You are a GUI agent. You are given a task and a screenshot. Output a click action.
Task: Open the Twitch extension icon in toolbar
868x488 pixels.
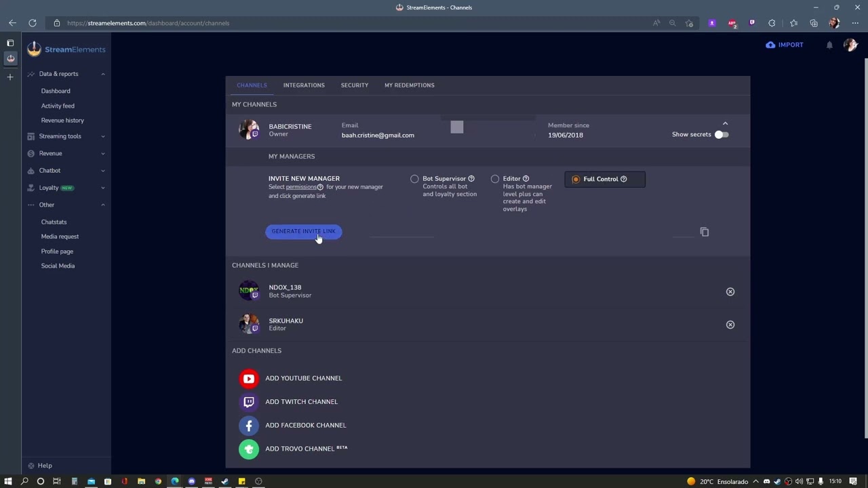[752, 23]
